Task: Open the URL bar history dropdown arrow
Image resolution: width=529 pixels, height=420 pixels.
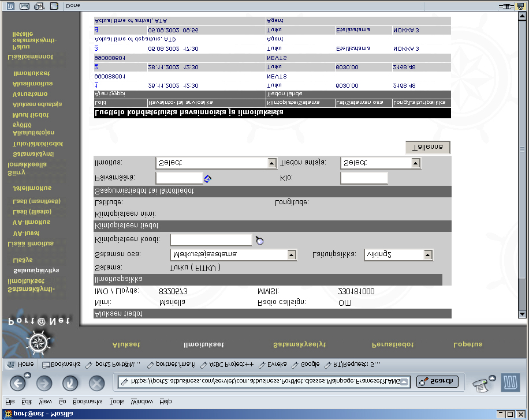Action: (x=404, y=381)
